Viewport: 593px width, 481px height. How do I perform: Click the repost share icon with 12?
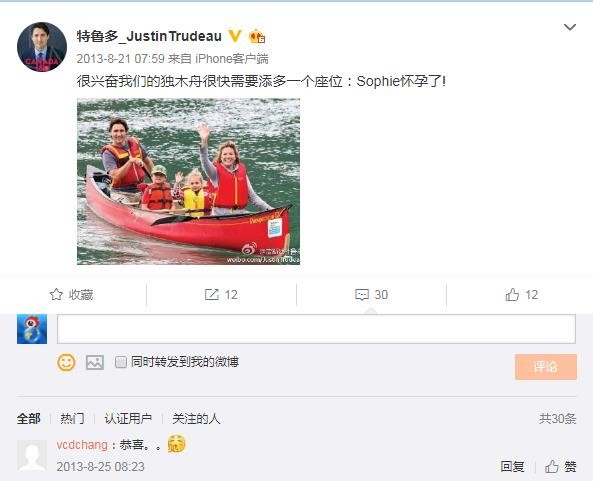pyautogui.click(x=212, y=295)
